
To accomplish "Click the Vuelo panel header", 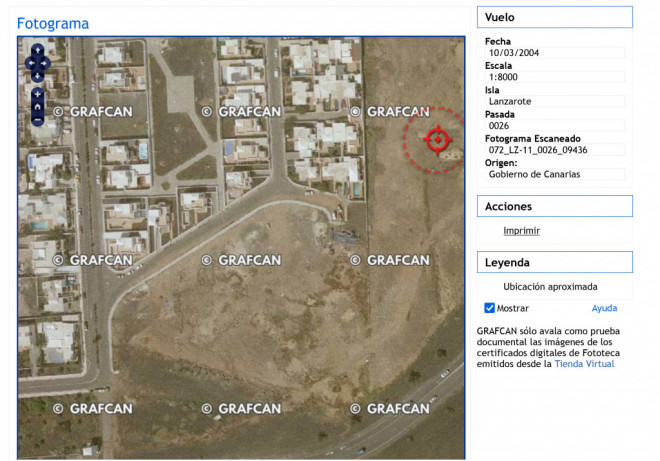I will click(x=554, y=17).
